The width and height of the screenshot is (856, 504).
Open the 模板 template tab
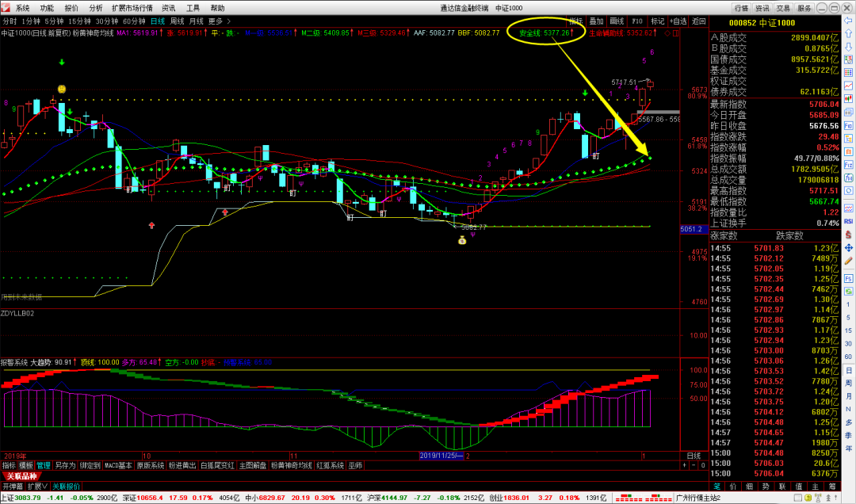(26, 466)
